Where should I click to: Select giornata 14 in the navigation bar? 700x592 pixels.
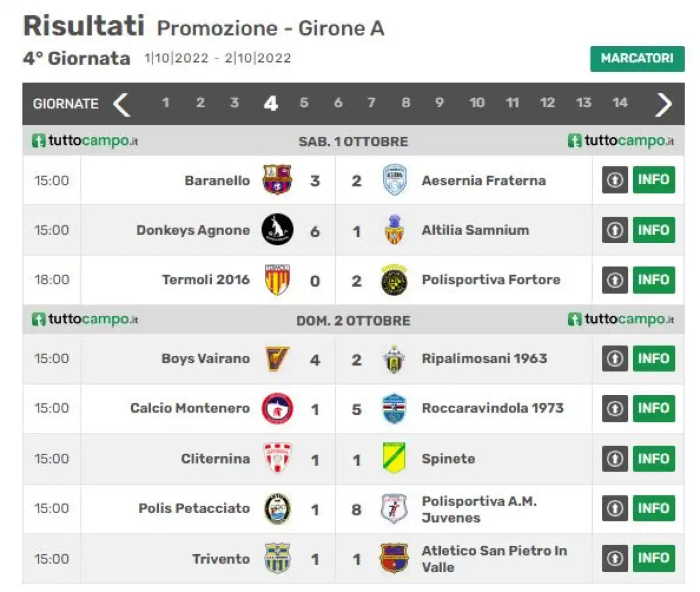(620, 103)
